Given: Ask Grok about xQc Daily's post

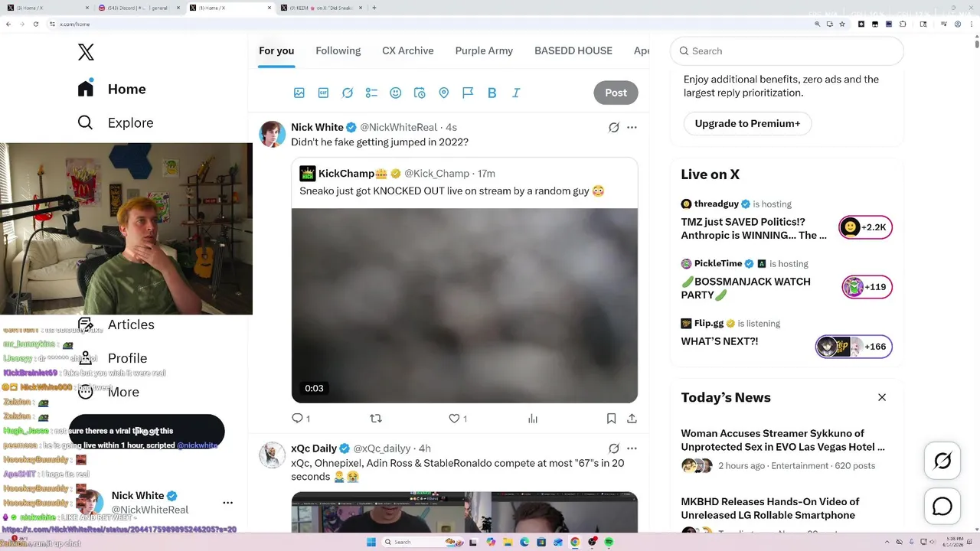Looking at the screenshot, I should point(613,448).
